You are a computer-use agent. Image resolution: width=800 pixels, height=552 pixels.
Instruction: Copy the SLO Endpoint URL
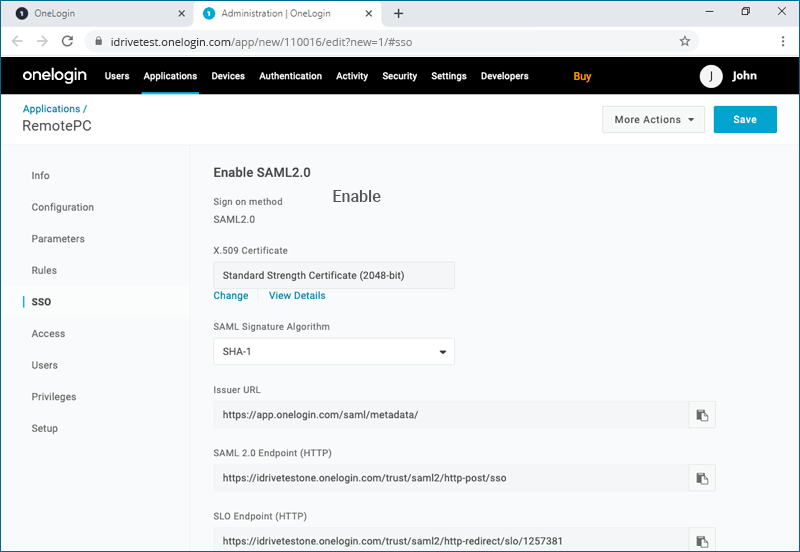point(702,540)
